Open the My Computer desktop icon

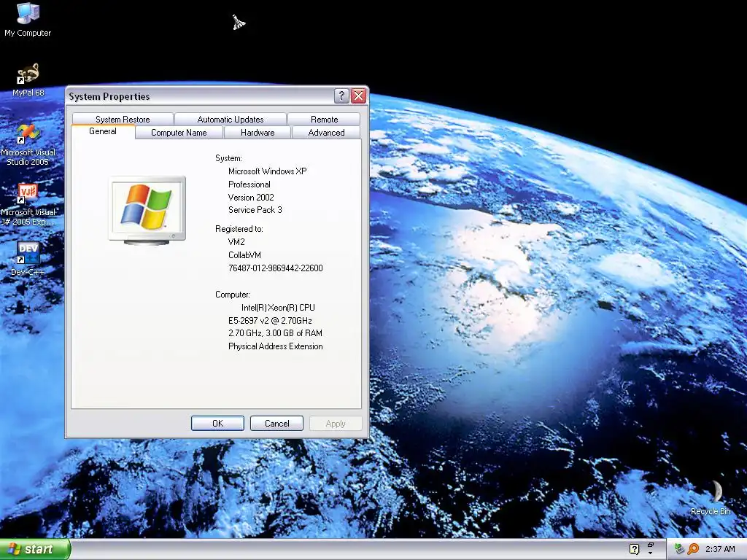click(28, 19)
